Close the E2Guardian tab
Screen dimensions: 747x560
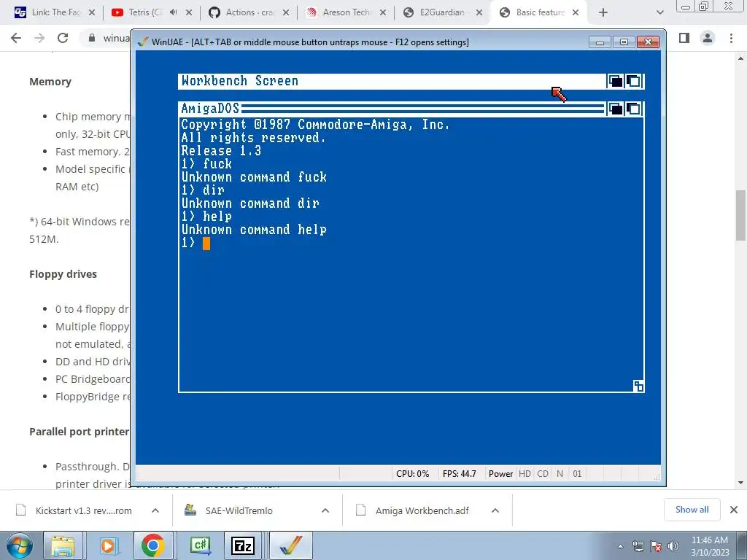click(x=479, y=13)
